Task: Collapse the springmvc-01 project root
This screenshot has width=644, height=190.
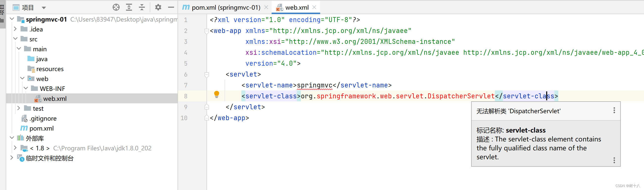Action: (12, 19)
